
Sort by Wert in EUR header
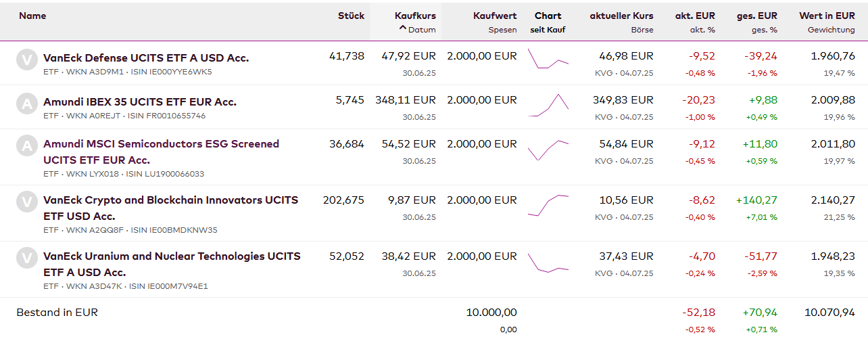[827, 16]
